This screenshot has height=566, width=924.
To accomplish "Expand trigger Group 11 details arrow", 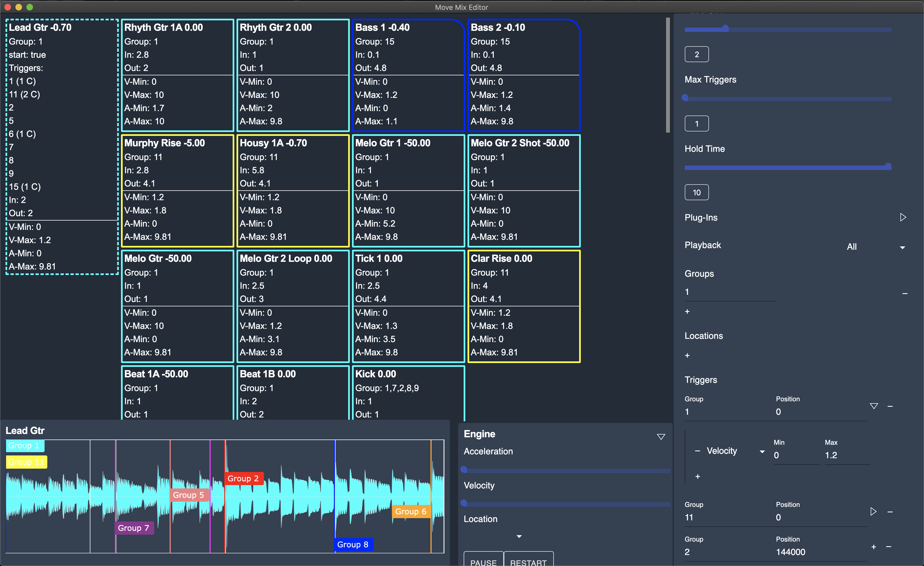I will point(873,512).
